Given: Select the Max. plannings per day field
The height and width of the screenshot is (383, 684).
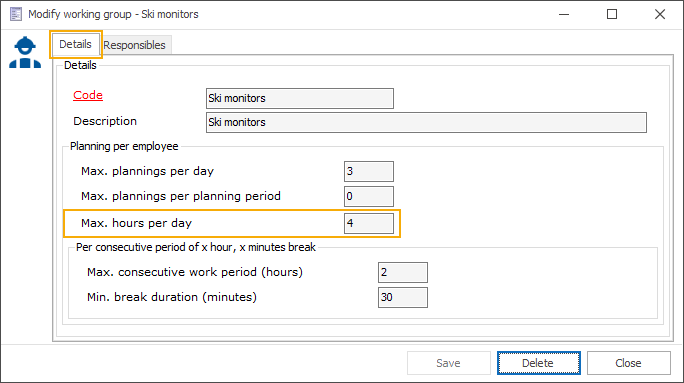Looking at the screenshot, I should [x=369, y=171].
